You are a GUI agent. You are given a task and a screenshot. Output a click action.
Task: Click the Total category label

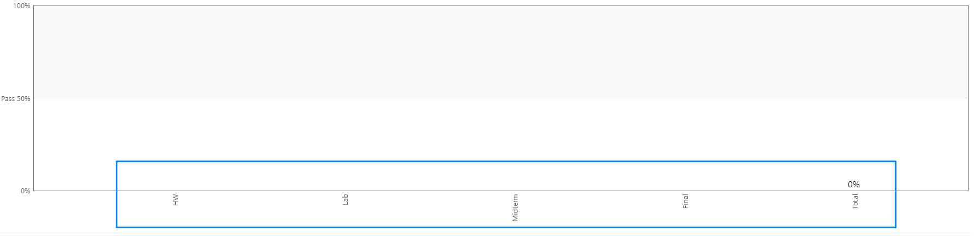[855, 201]
